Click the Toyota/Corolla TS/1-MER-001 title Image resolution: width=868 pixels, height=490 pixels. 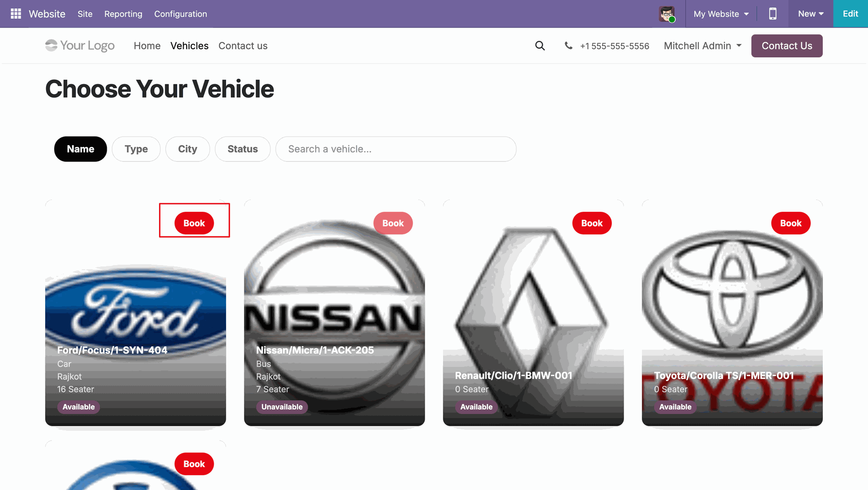[x=724, y=376]
